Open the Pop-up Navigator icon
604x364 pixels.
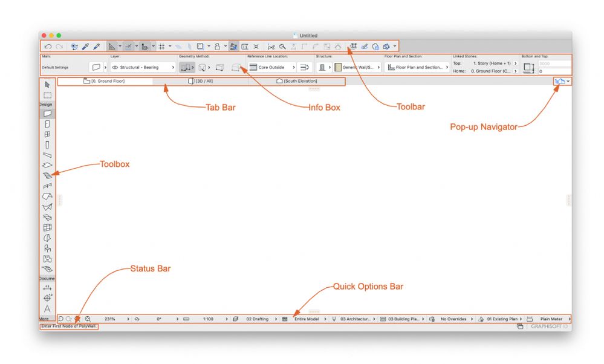[561, 80]
